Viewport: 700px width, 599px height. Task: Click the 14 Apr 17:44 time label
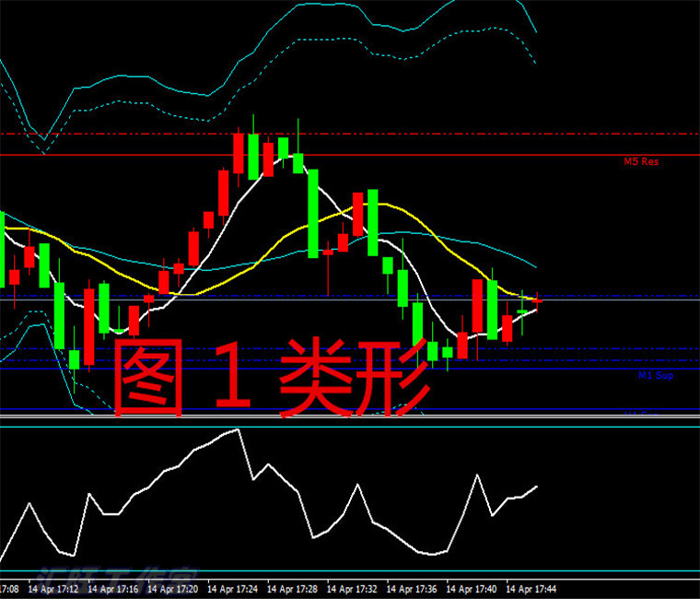533,588
